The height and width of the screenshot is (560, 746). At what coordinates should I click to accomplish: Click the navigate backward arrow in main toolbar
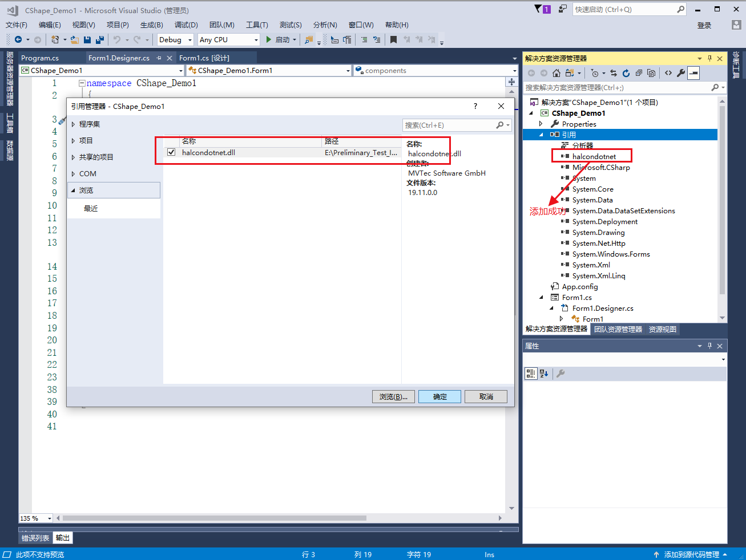click(x=18, y=40)
